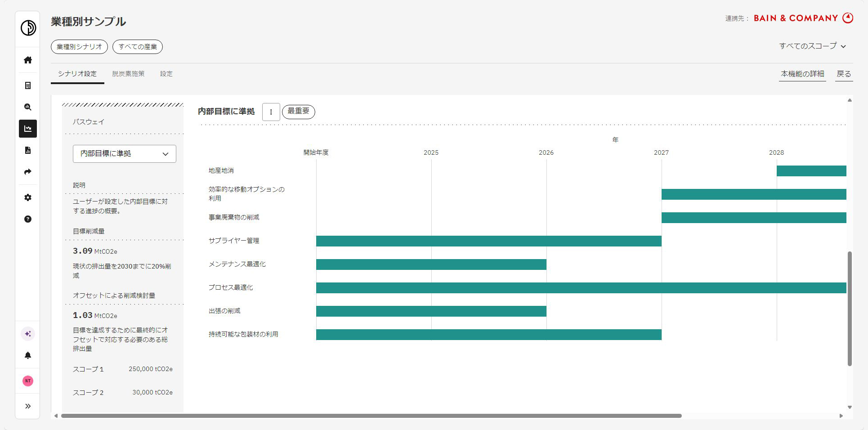Select the 出張の削減 timeline bar
This screenshot has width=868, height=430.
coord(431,311)
